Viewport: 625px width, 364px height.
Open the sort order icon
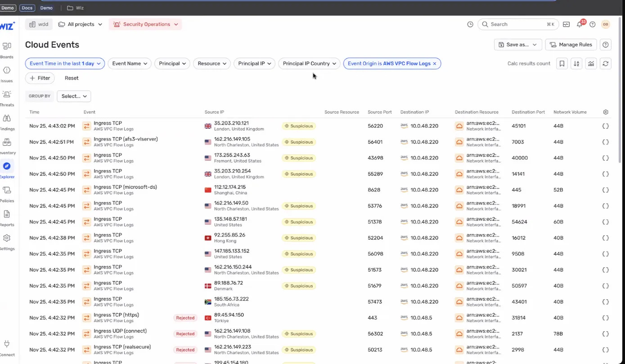[x=576, y=63]
